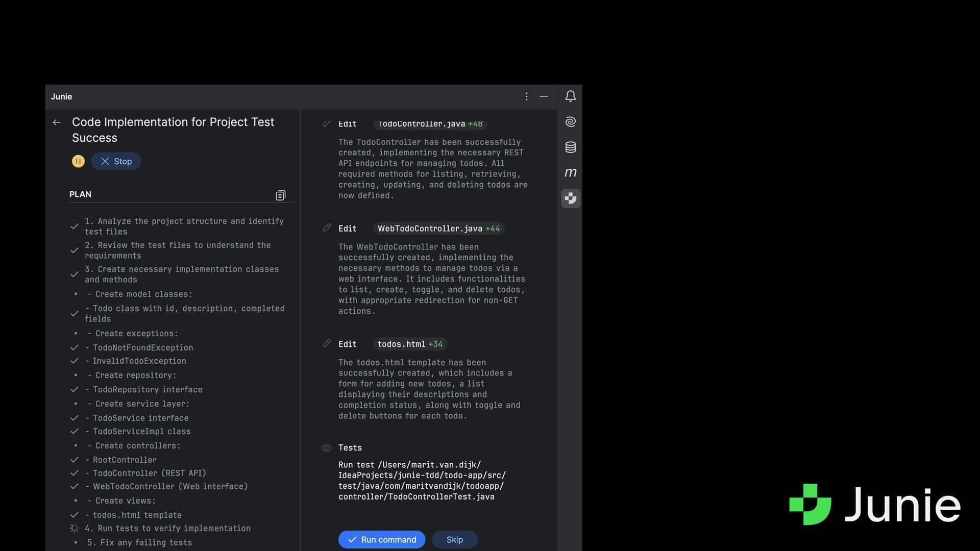980x551 pixels.
Task: Stop the running Junie task
Action: click(x=116, y=161)
